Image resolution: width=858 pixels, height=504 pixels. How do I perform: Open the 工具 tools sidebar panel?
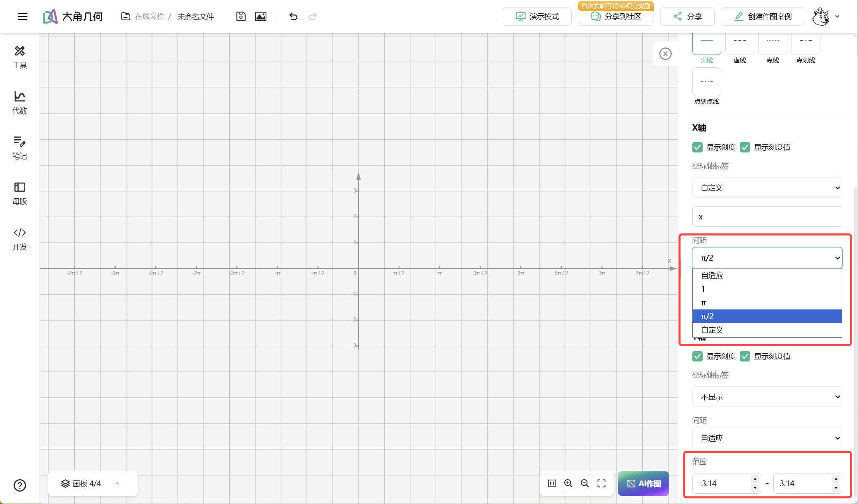(x=19, y=57)
